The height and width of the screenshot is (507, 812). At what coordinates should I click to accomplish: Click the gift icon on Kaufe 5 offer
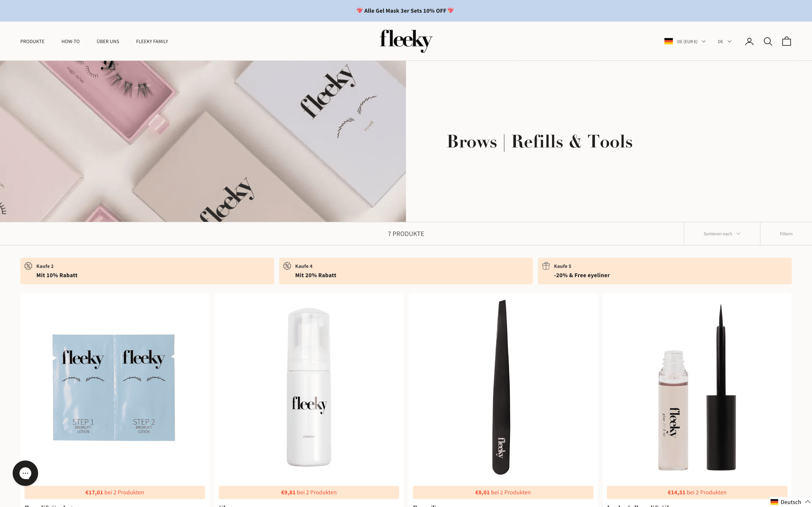click(x=546, y=266)
